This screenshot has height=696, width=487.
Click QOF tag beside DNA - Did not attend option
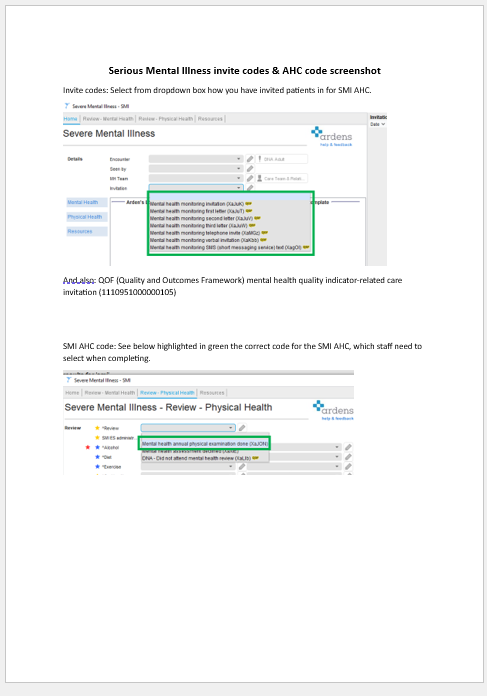256,458
